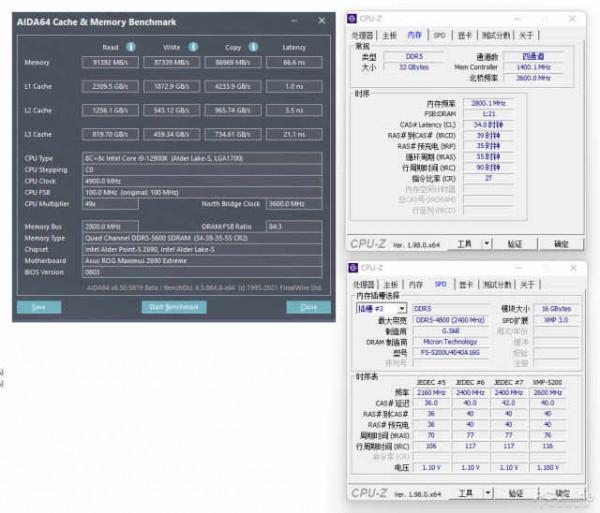
Task: Select L1 Cache Read value 2309.5 GB/s
Action: pyautogui.click(x=110, y=86)
